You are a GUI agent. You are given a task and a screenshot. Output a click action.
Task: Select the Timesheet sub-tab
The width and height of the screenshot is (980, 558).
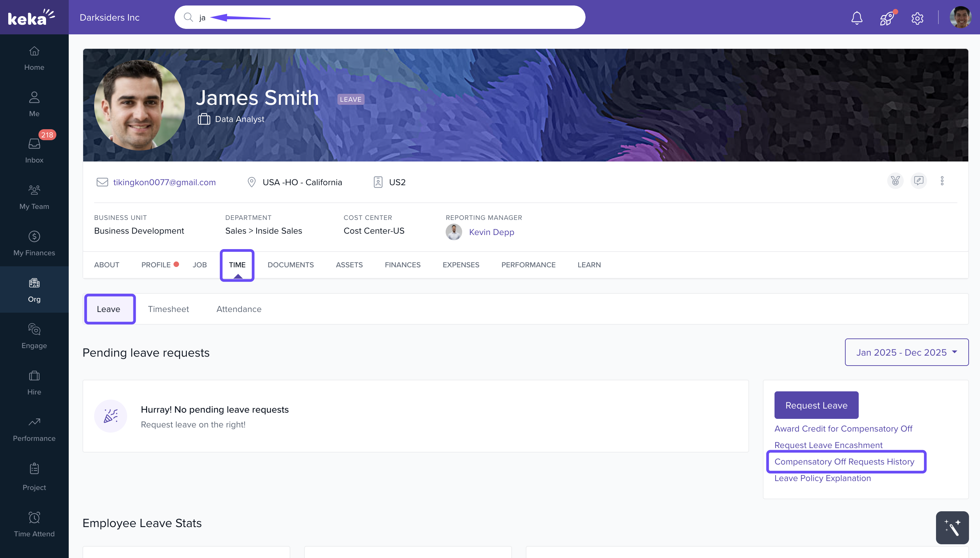[x=168, y=309]
